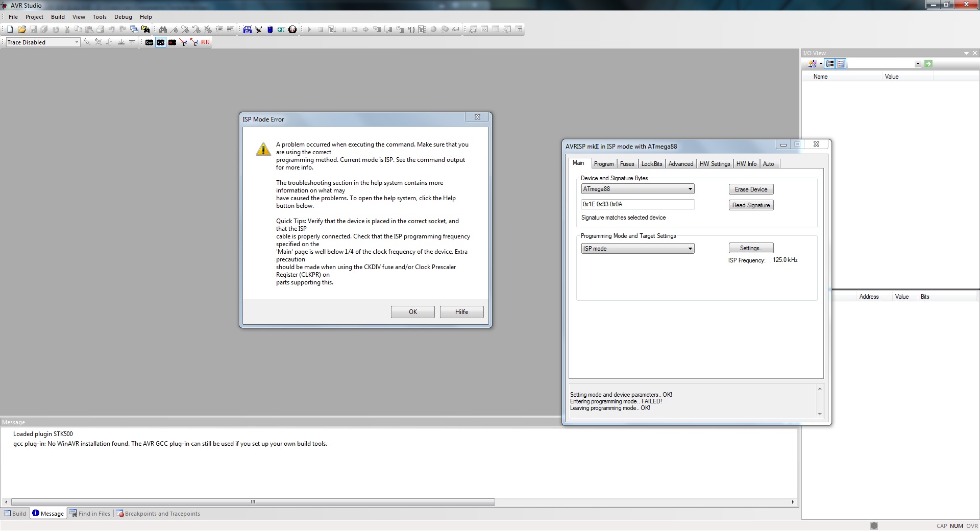The image size is (980, 531).
Task: Click the teal QT icon
Action: [281, 29]
